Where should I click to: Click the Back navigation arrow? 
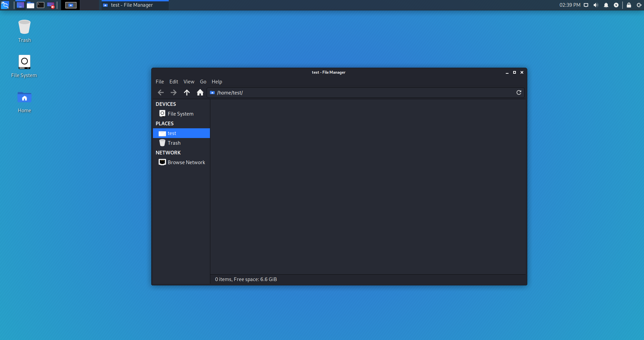(161, 92)
